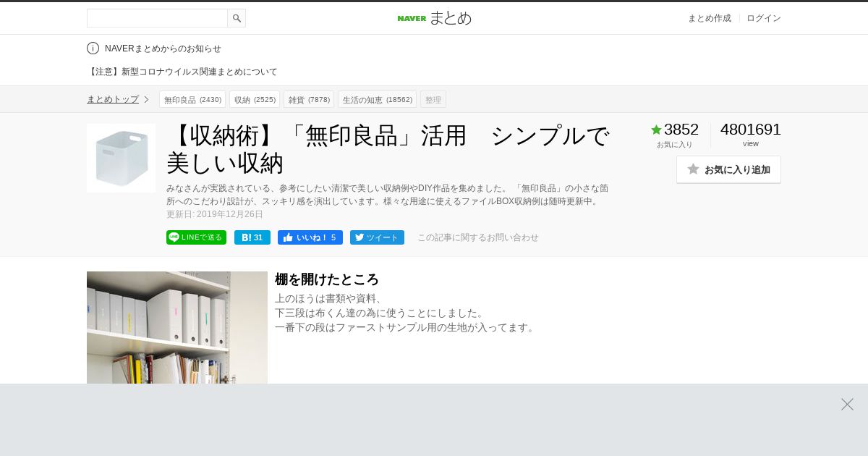Open the NAVERまとめからのお知らせ notice
The width and height of the screenshot is (868, 456).
point(163,48)
